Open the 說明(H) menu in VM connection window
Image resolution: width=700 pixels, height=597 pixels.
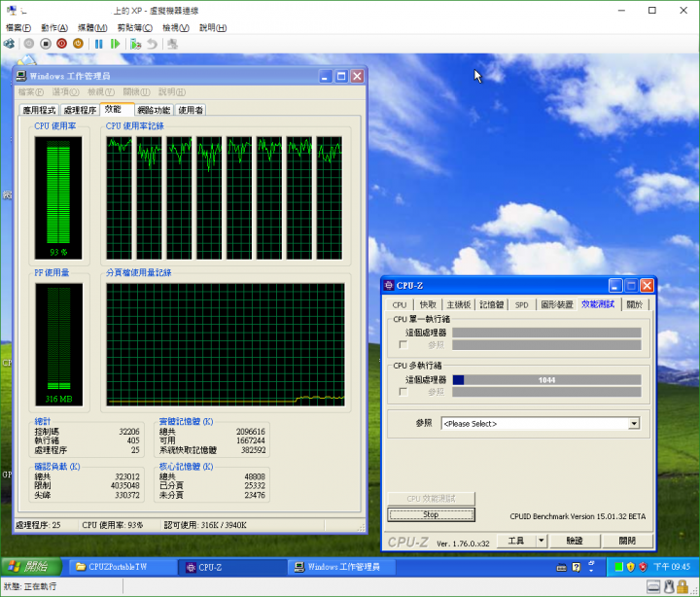point(213,27)
